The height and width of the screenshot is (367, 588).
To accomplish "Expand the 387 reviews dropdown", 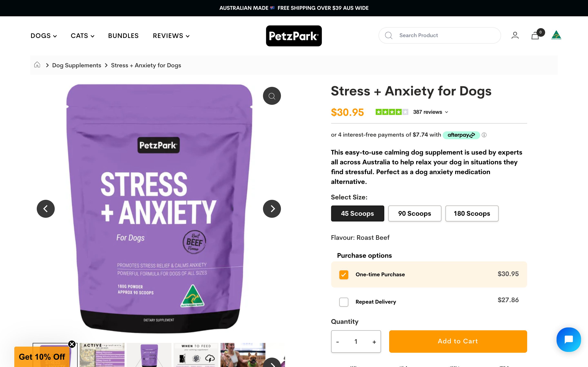I will pos(431,112).
